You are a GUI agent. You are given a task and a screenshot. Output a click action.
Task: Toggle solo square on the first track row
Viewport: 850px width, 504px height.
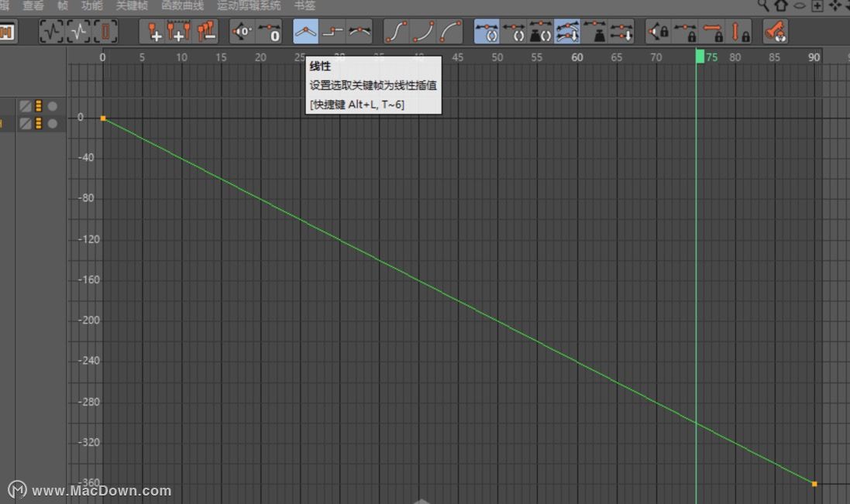(26, 106)
